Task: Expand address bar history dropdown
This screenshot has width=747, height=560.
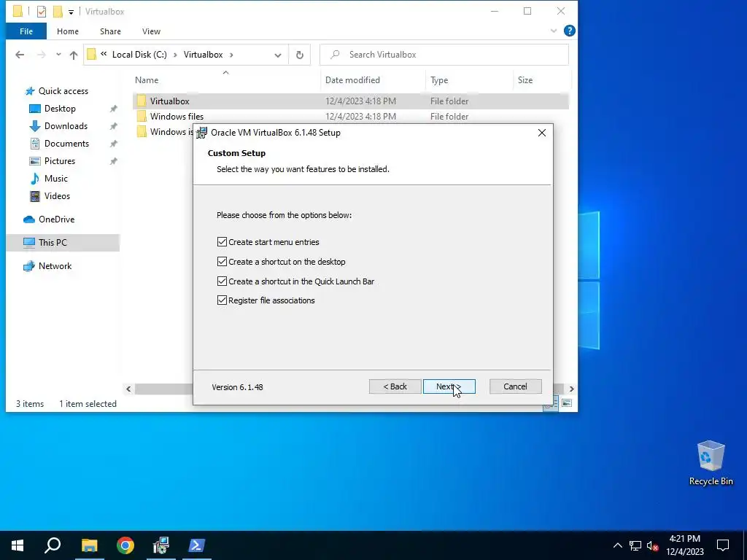Action: click(278, 55)
